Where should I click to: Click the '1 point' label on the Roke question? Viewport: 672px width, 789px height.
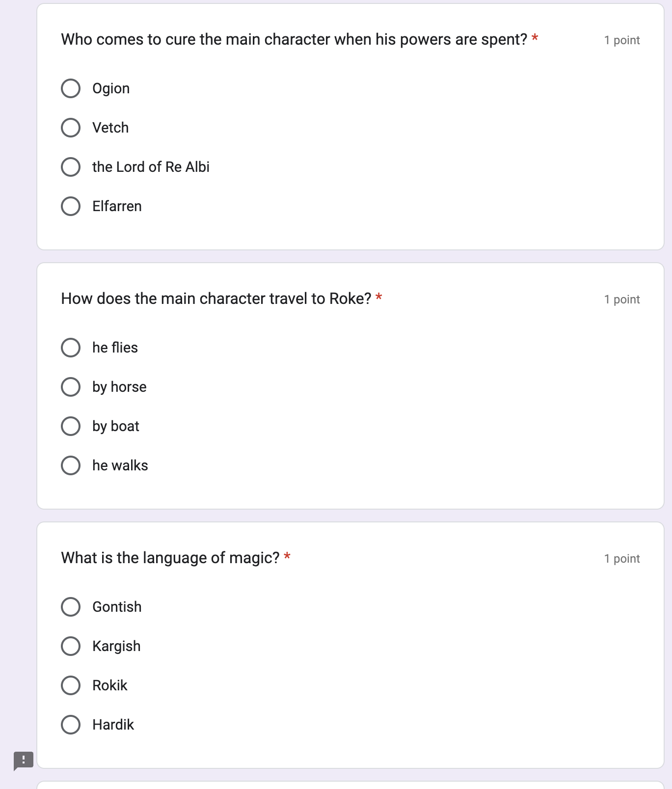pyautogui.click(x=621, y=299)
